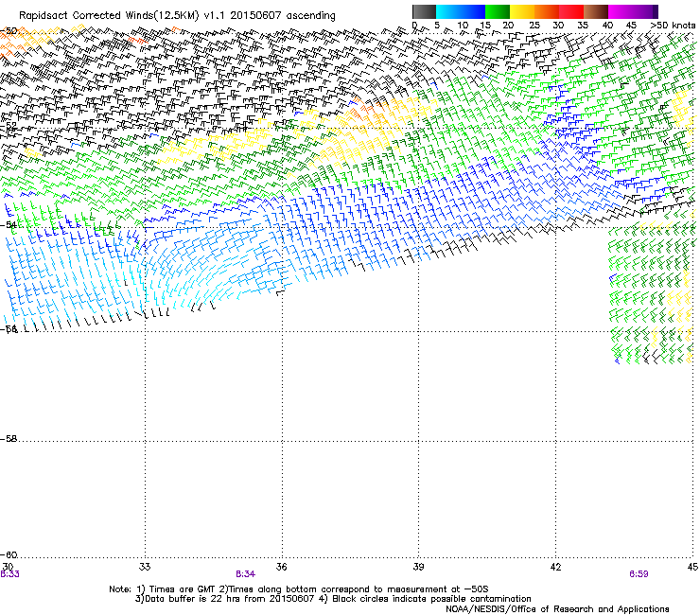Click the plot title 'Rapidscat Corrected Winds(12.5KM)'

(x=109, y=16)
